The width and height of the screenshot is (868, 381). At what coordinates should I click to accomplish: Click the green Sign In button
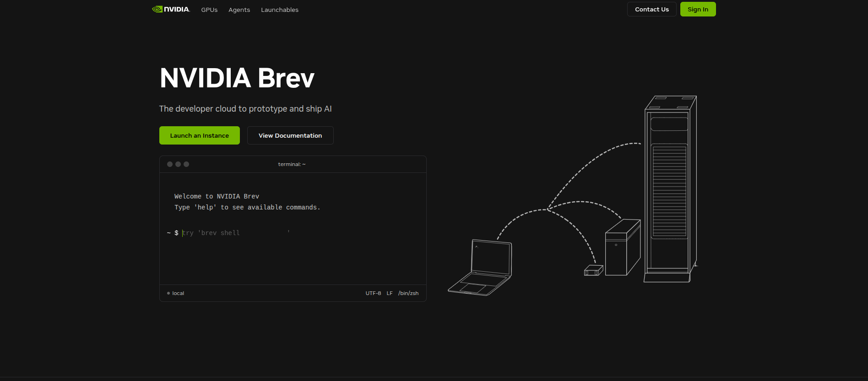click(698, 9)
